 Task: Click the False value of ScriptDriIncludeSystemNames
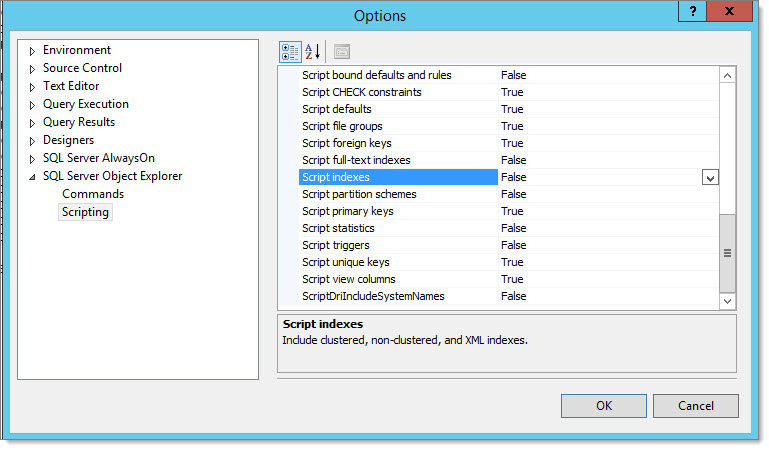513,296
